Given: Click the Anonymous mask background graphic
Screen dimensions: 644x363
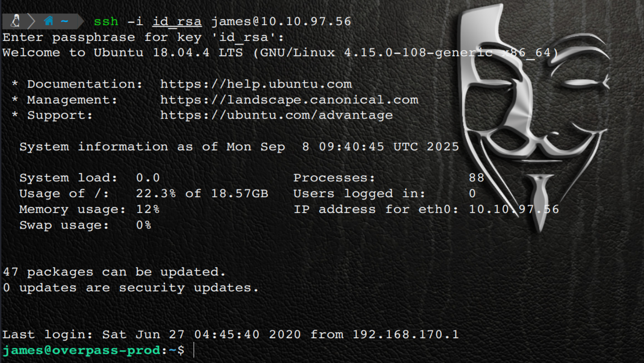Looking at the screenshot, I should click(534, 113).
